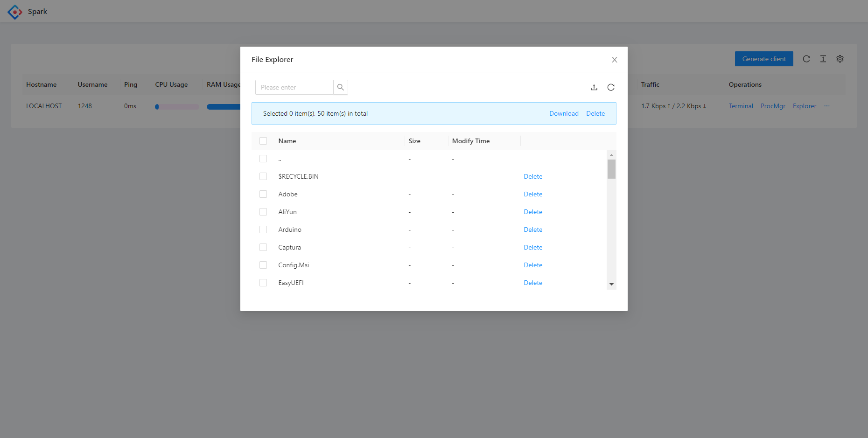Refresh the File Explorer listing
This screenshot has width=868, height=438.
coord(611,87)
